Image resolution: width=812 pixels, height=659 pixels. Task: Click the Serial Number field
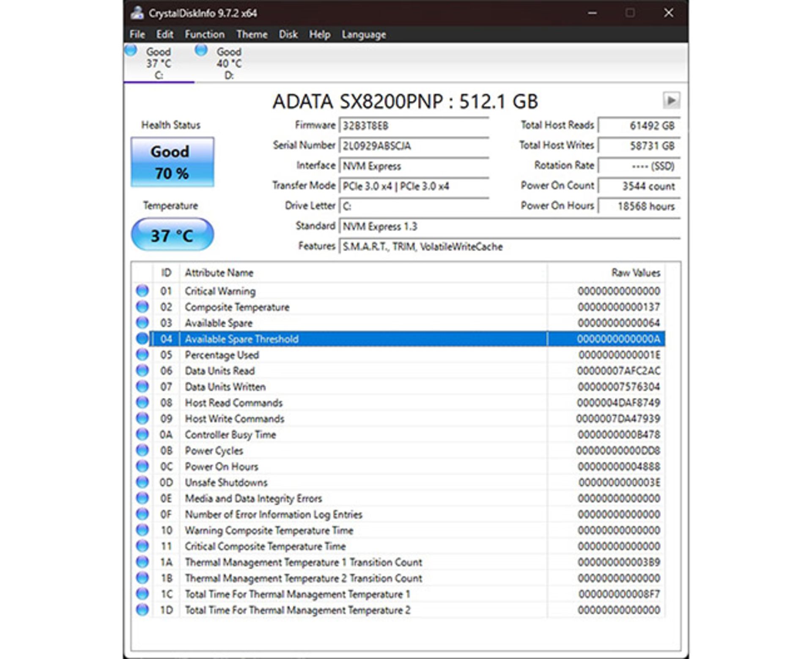[413, 146]
